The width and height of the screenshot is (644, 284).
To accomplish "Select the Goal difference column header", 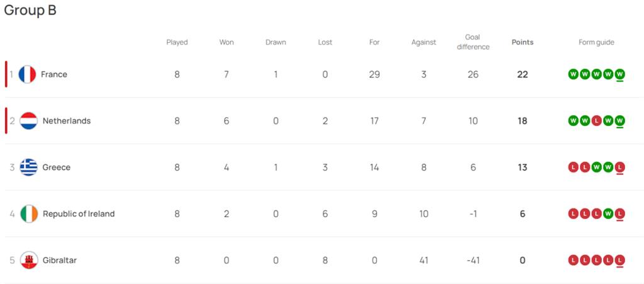I will 473,42.
